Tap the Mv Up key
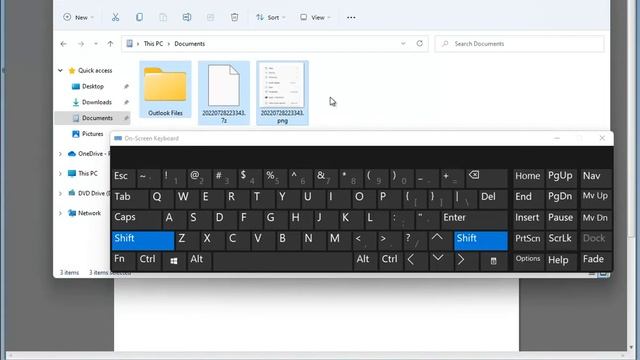The image size is (640, 360). 596,199
